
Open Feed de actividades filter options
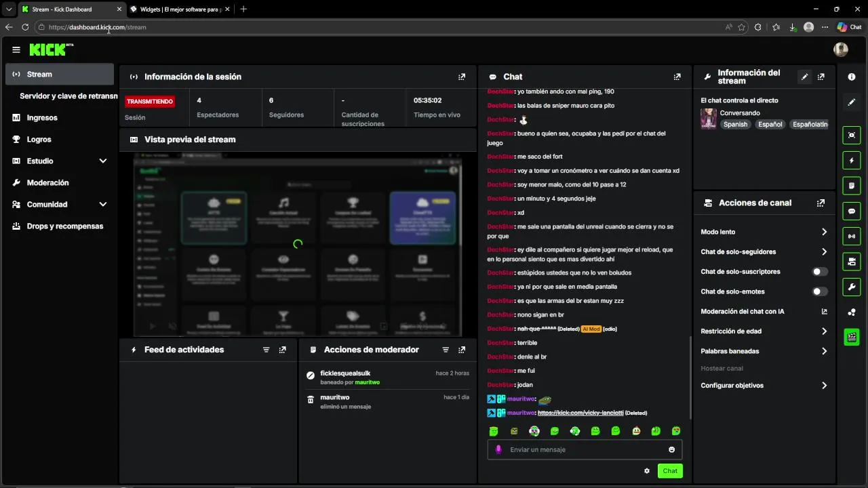pyautogui.click(x=267, y=350)
